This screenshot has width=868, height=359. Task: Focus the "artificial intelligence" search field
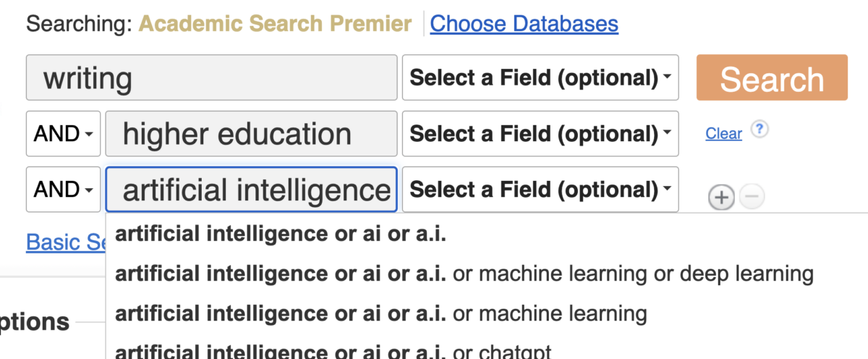pos(251,190)
